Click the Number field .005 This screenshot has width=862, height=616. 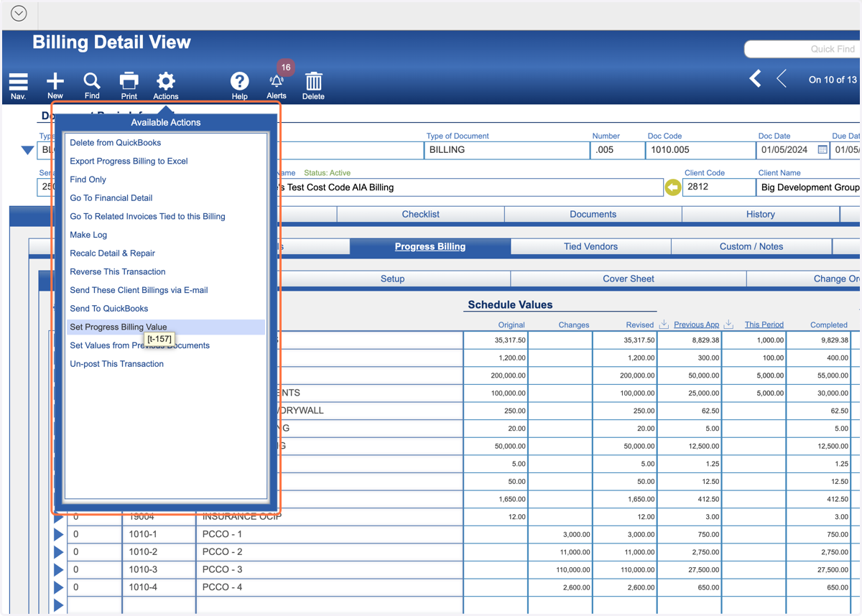618,150
